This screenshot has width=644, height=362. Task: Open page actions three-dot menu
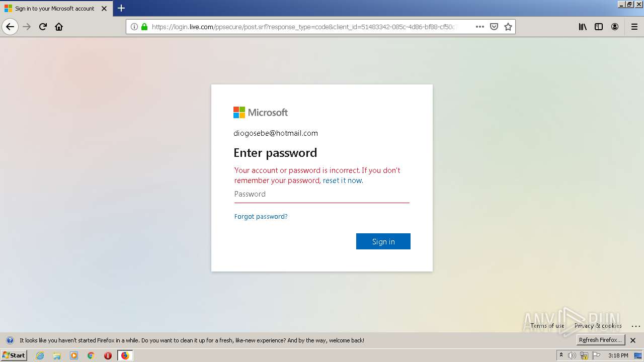click(x=480, y=27)
